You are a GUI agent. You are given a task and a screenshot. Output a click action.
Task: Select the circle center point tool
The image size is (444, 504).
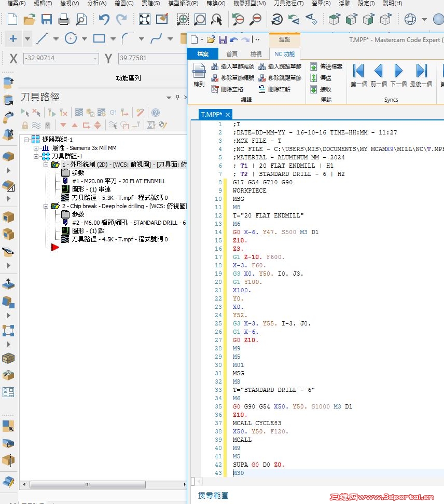click(71, 39)
